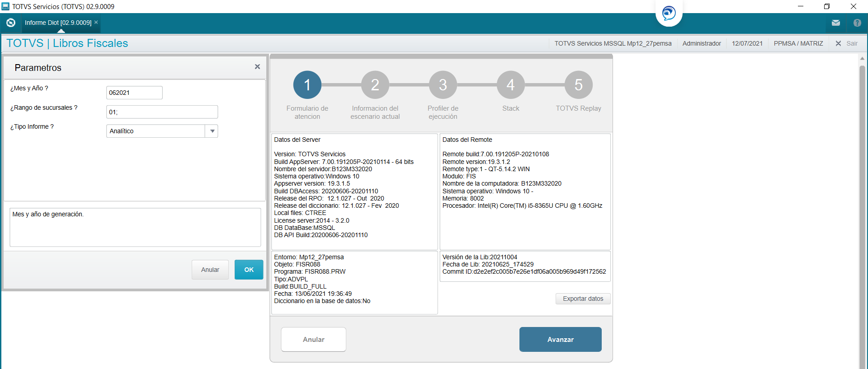Click the Rango de sucursales input field
868x369 pixels.
coord(162,112)
